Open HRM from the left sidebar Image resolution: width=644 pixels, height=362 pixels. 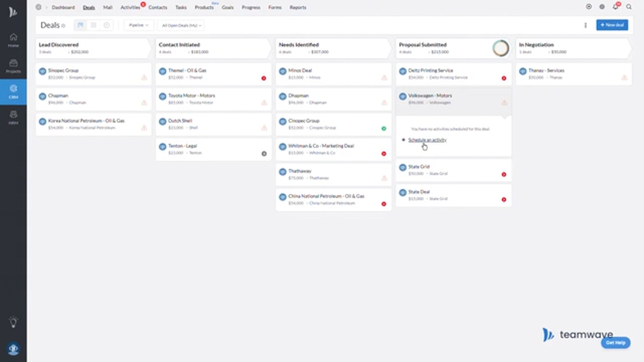[x=13, y=117]
